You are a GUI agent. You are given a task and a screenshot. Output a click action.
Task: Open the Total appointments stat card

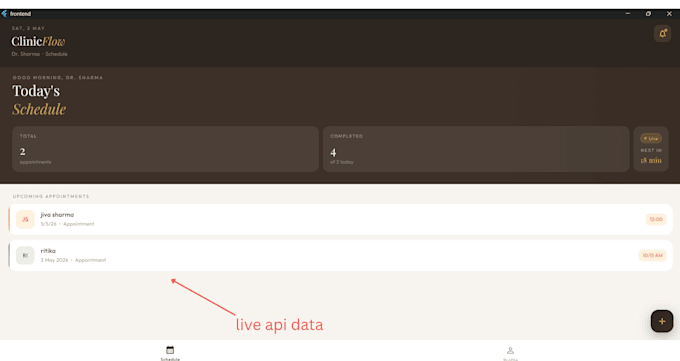click(x=165, y=149)
